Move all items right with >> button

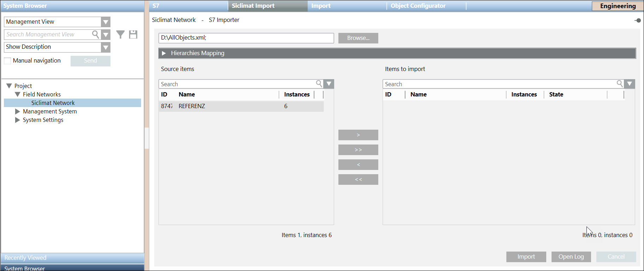click(358, 150)
